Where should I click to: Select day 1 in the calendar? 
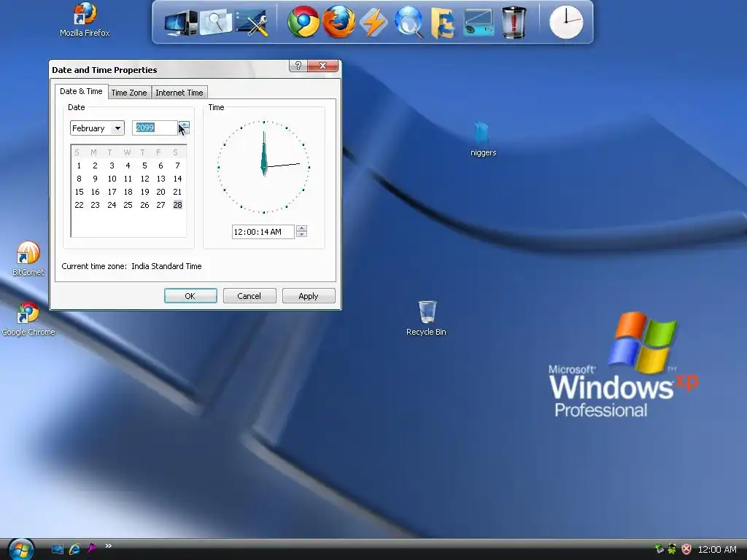[x=79, y=166]
